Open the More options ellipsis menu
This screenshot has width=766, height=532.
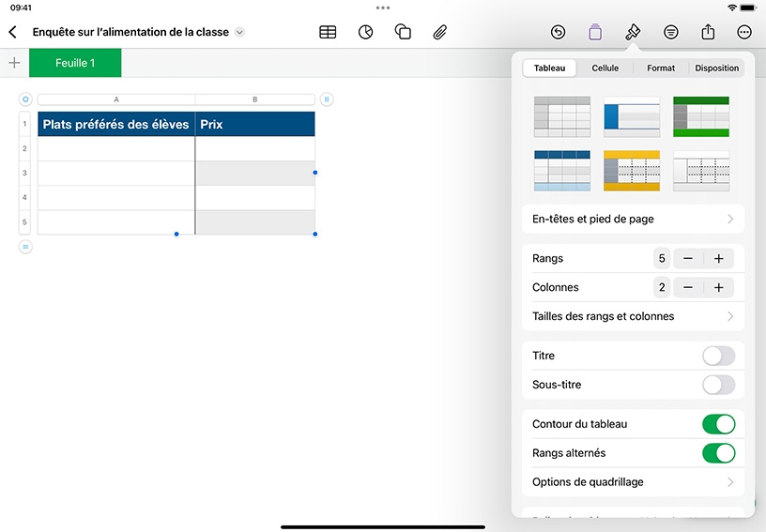point(744,32)
